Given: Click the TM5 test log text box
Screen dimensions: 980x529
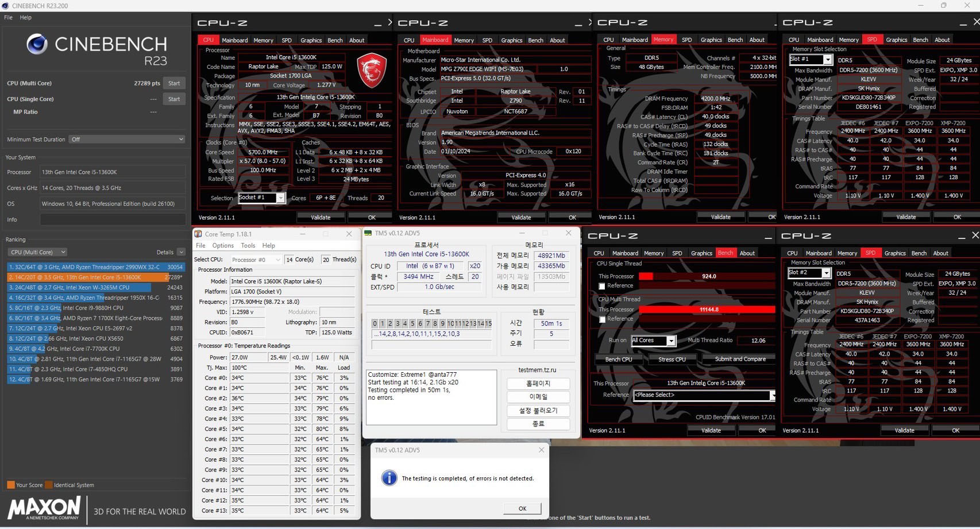Looking at the screenshot, I should click(431, 397).
